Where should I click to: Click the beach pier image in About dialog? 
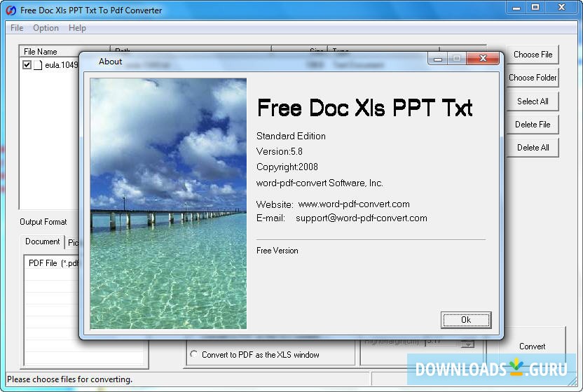tap(168, 203)
